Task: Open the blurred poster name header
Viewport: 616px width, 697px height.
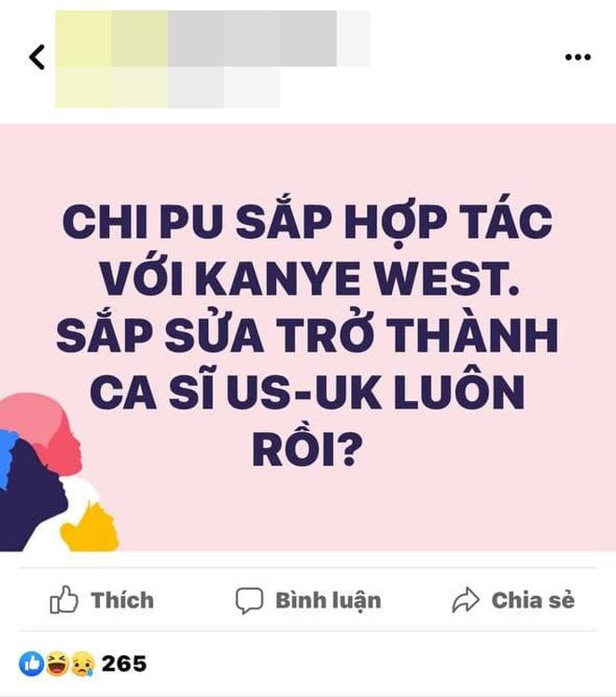Action: (213, 38)
